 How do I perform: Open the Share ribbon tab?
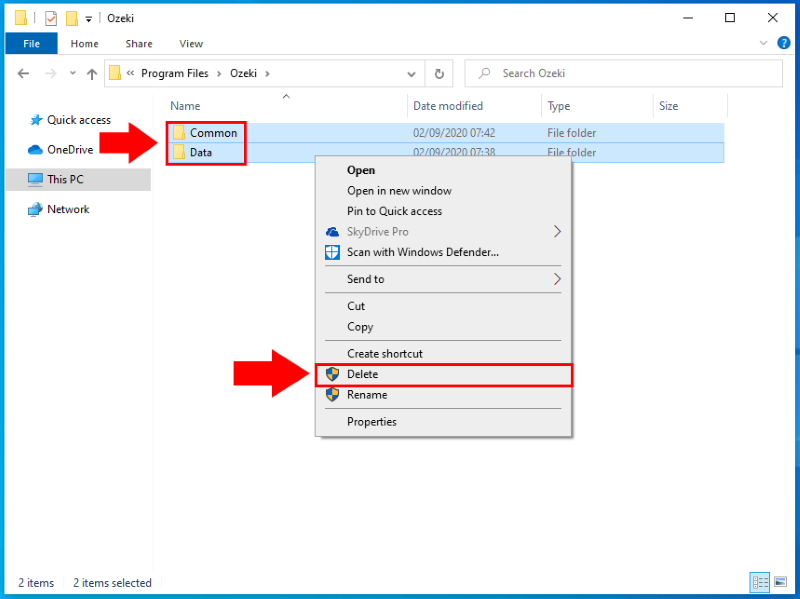pos(139,44)
